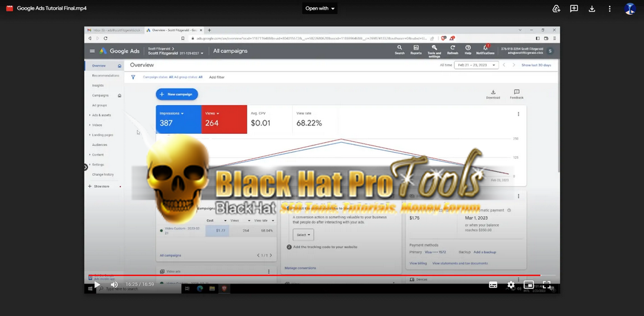
Task: Open Google Ads Help
Action: (468, 50)
